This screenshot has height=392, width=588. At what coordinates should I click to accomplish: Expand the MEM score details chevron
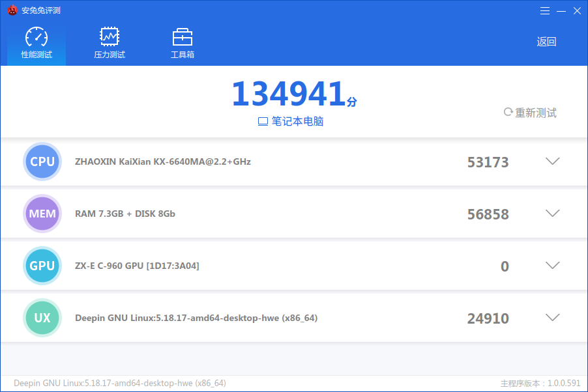[552, 214]
